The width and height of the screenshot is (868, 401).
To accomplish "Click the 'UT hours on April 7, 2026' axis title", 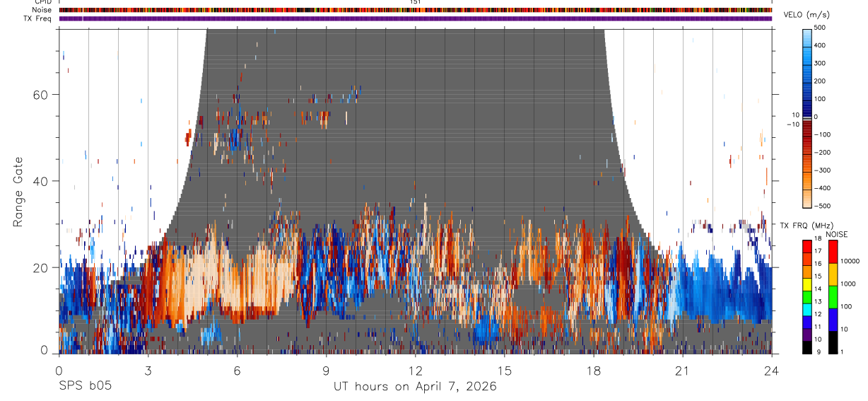I will [x=416, y=387].
